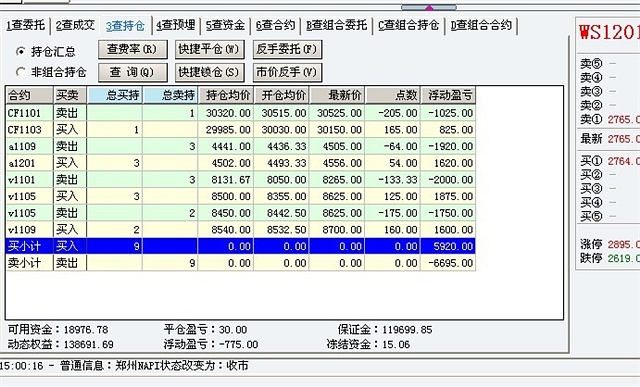The height and width of the screenshot is (387, 640).
Task: Click the 市价反手(V) button
Action: pyautogui.click(x=287, y=72)
